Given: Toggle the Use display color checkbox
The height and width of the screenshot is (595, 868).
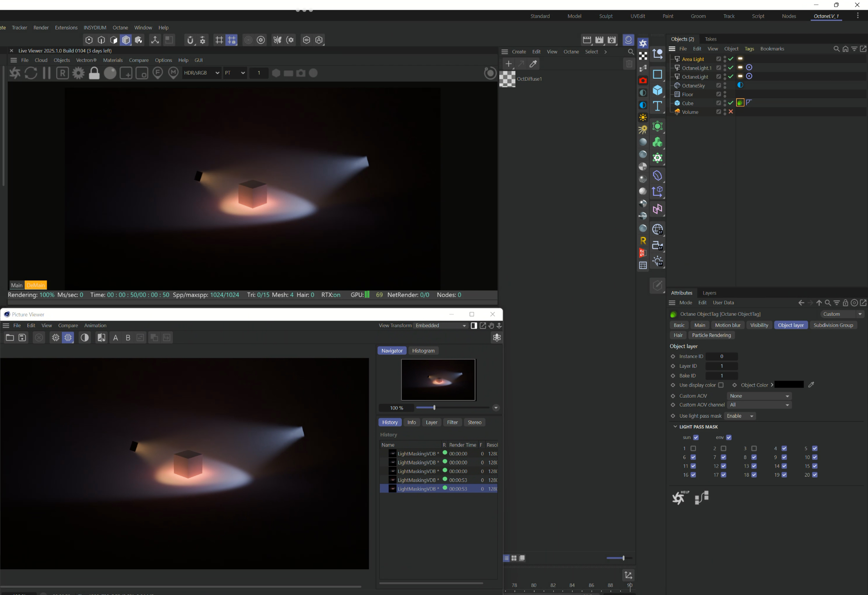Looking at the screenshot, I should coord(721,385).
